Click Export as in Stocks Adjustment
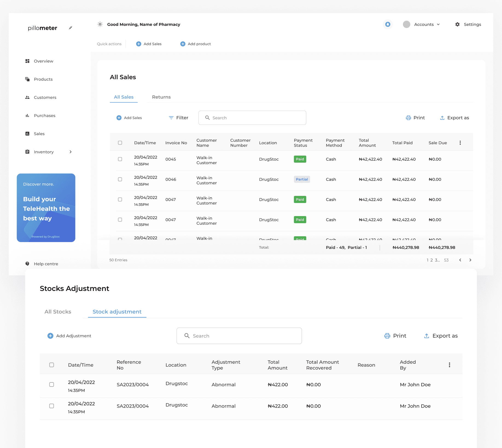The height and width of the screenshot is (448, 502). (441, 336)
